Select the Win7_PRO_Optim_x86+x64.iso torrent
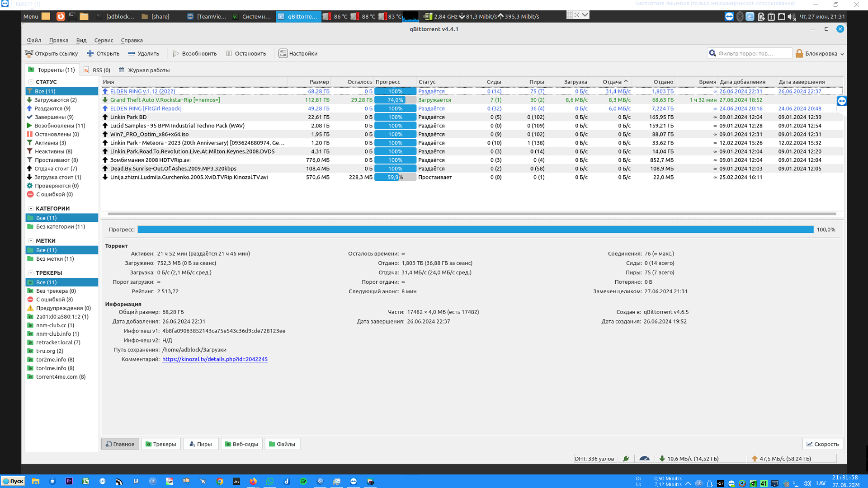This screenshot has width=868, height=488. (x=472, y=134)
